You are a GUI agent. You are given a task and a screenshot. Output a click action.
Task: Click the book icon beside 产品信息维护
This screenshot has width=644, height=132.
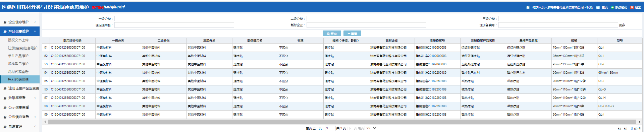(5, 31)
